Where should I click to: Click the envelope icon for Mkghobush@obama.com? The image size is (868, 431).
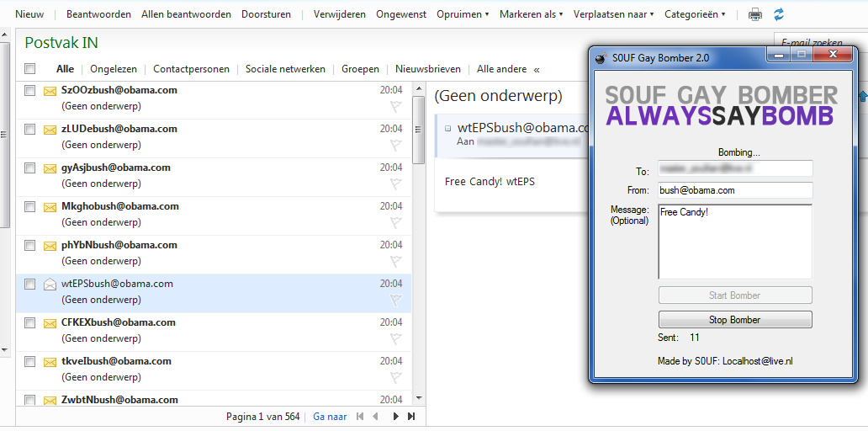50,207
